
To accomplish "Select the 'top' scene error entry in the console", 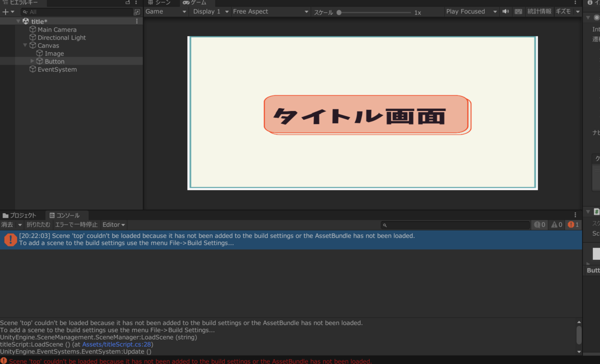I will tap(291, 239).
